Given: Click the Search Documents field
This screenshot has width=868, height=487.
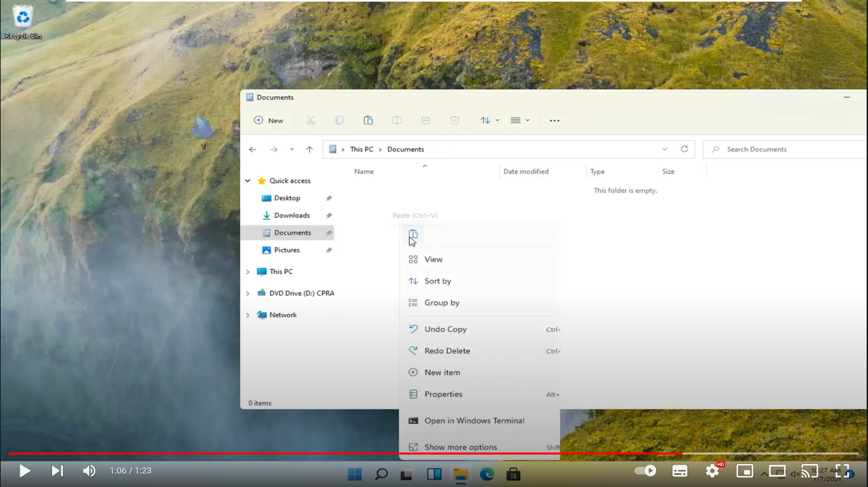Looking at the screenshot, I should pos(785,149).
